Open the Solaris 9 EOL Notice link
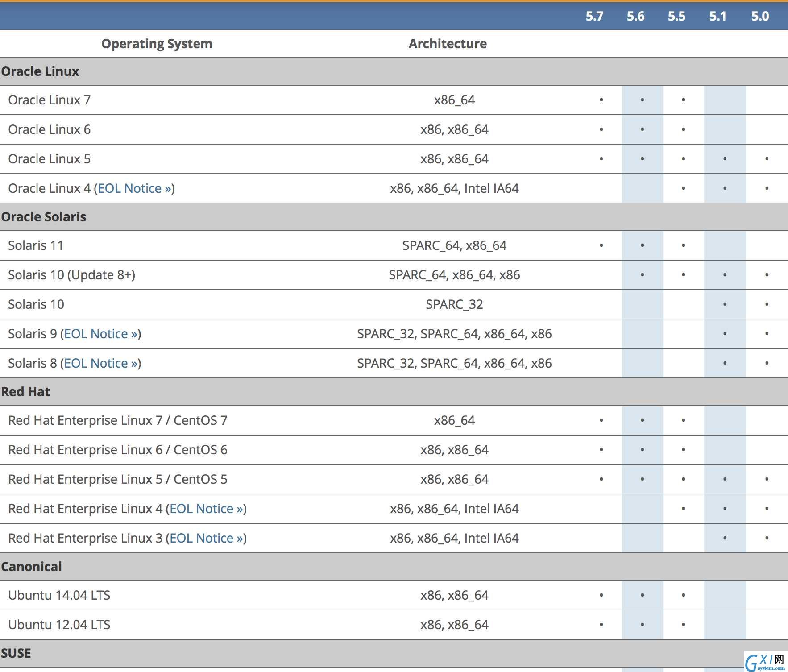788x672 pixels. coord(101,334)
